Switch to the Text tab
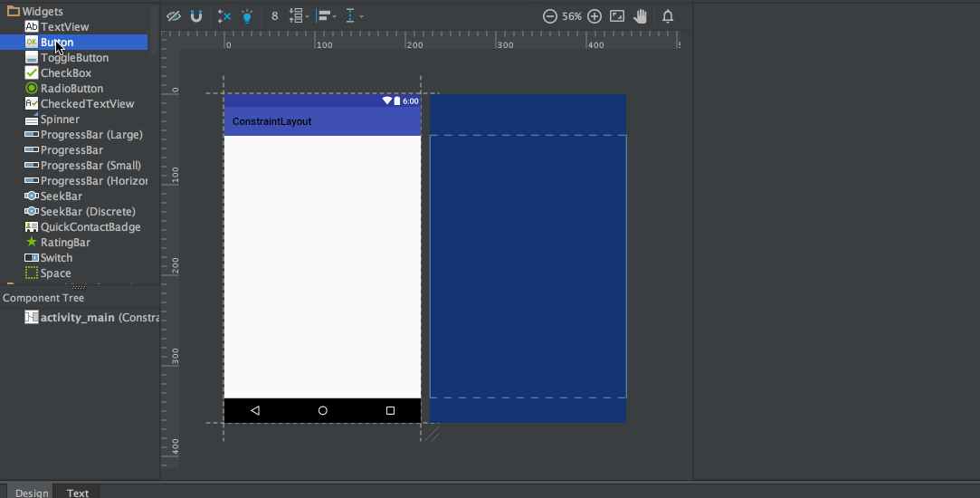The height and width of the screenshot is (498, 980). pyautogui.click(x=78, y=493)
